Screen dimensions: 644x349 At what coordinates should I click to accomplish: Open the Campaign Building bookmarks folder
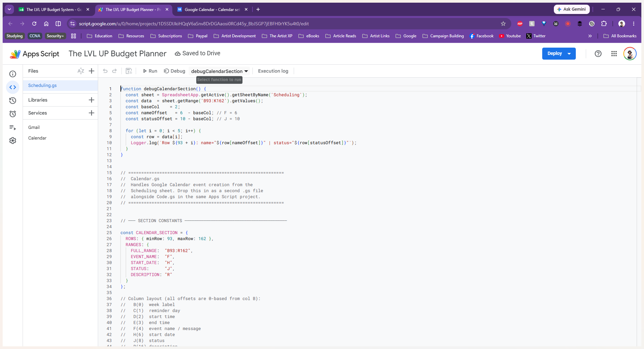pyautogui.click(x=443, y=36)
